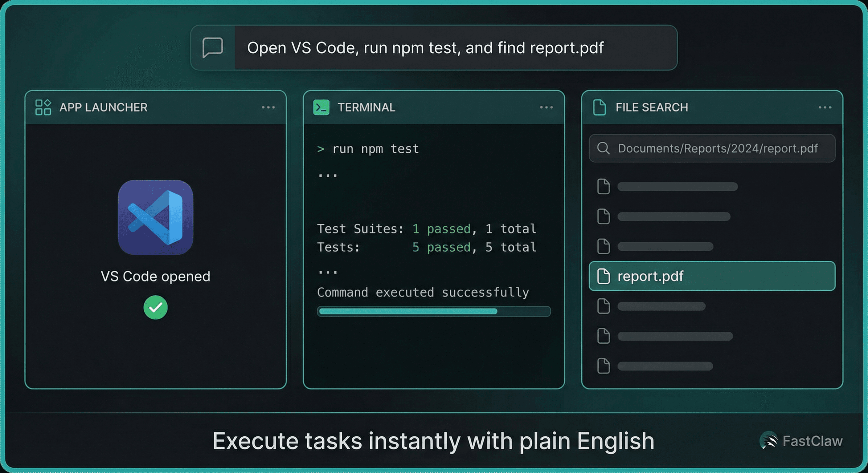The width and height of the screenshot is (868, 473).
Task: Click the green success checkmark under VS Code
Action: pos(155,307)
